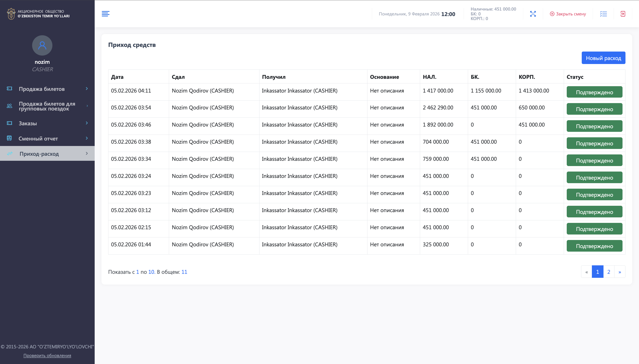Click the user avatar for nozim

pyautogui.click(x=42, y=45)
